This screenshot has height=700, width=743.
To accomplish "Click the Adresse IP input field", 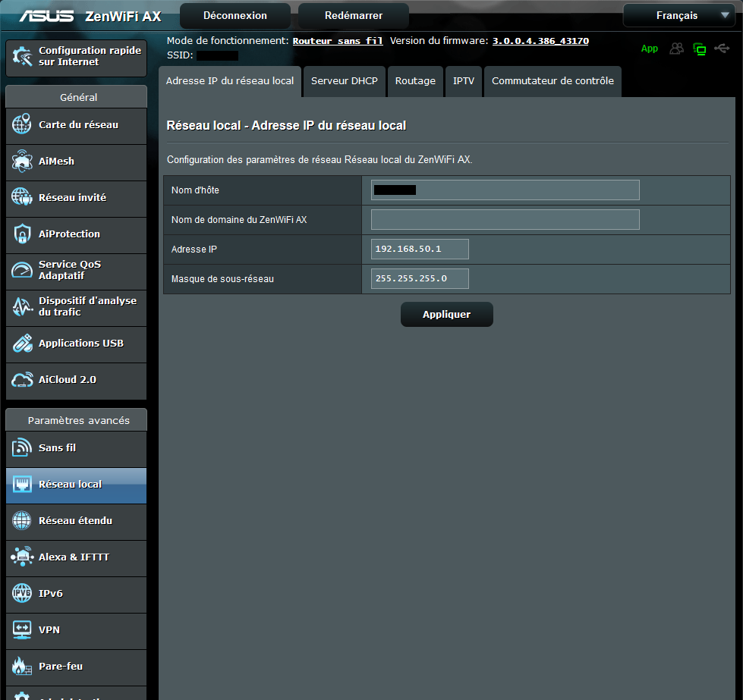I will coord(420,249).
